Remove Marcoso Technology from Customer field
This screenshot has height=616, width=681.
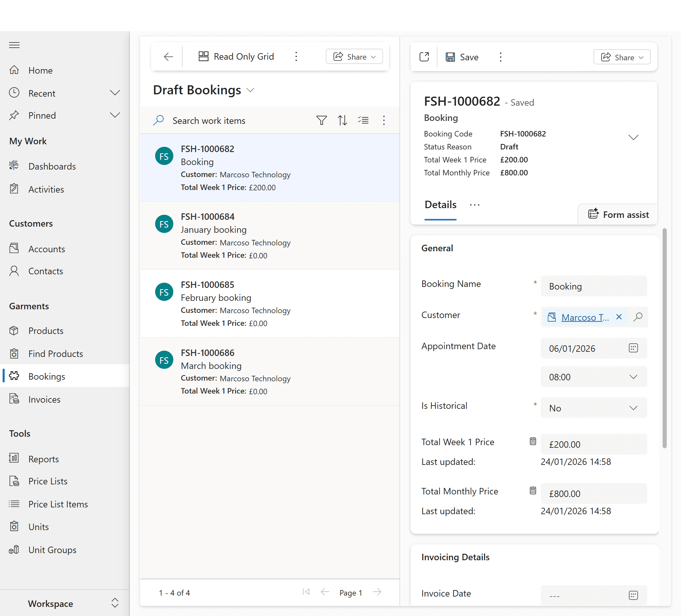(x=619, y=317)
